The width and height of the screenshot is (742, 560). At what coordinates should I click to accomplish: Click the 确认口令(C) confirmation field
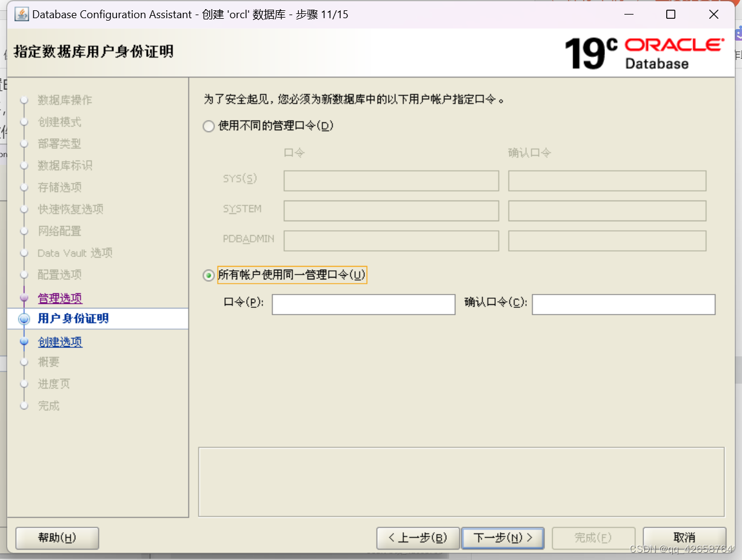[x=623, y=304]
